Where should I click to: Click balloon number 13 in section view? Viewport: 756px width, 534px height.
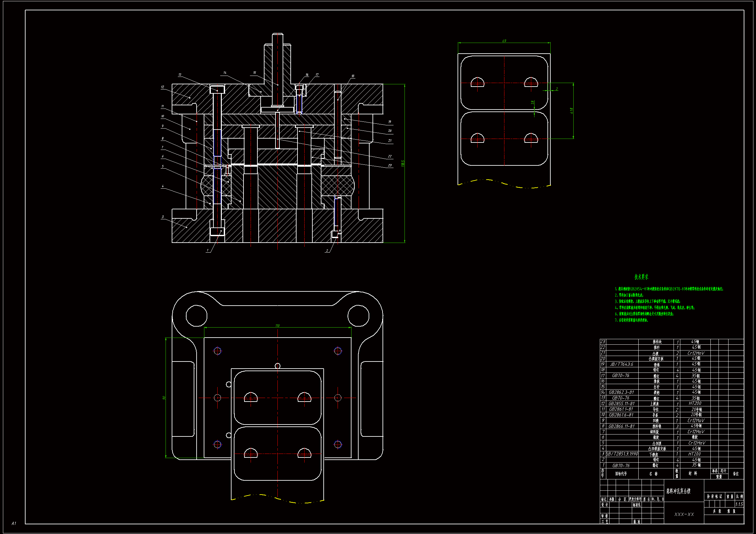click(180, 75)
